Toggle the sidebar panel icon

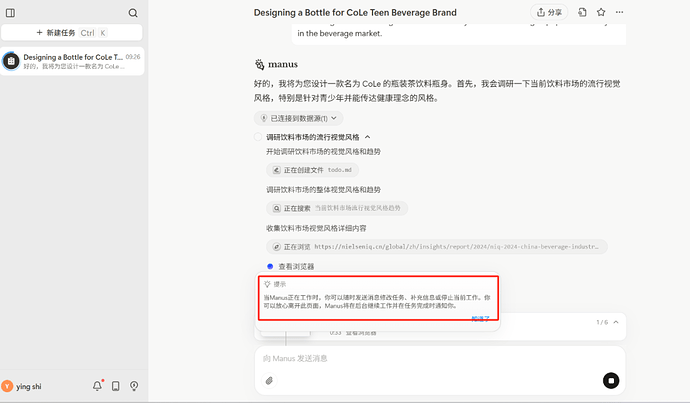point(11,13)
